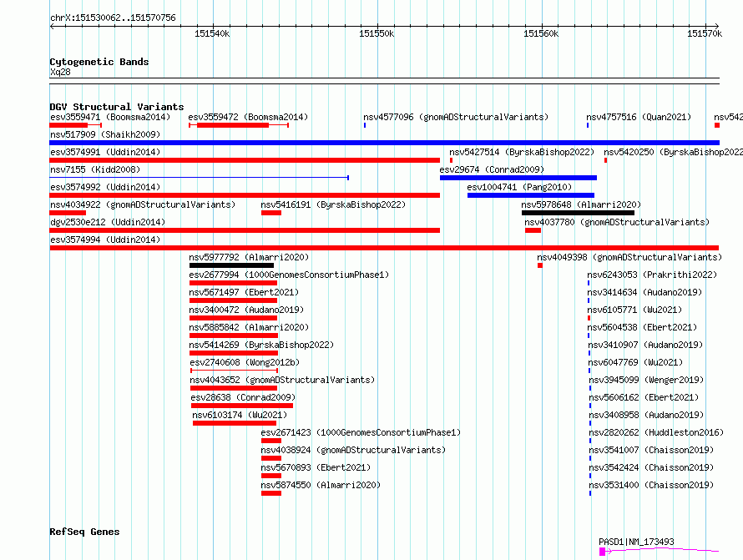Image resolution: width=743 pixels, height=560 pixels.
Task: Open esv1004741 (Pang2010) label
Action: [x=519, y=187]
